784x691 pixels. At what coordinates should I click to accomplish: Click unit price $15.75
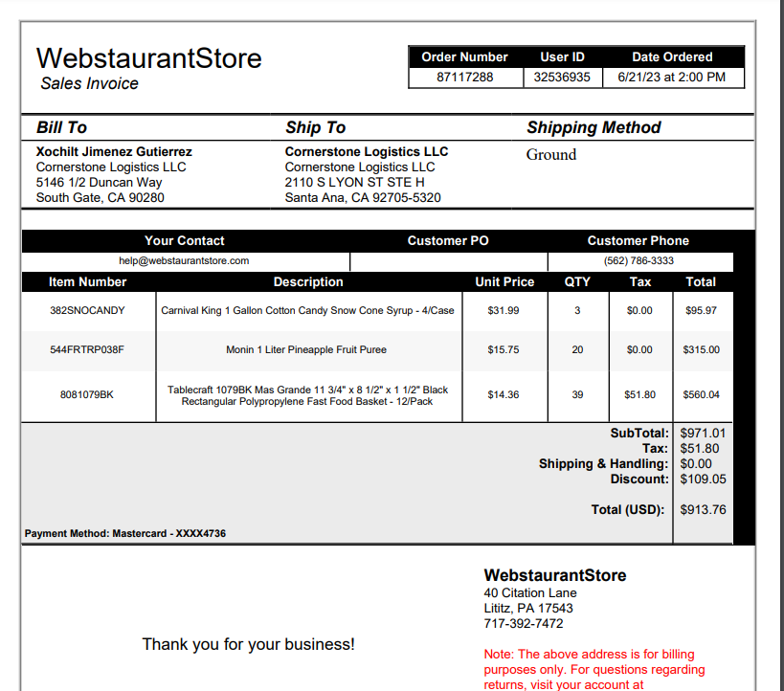click(504, 349)
